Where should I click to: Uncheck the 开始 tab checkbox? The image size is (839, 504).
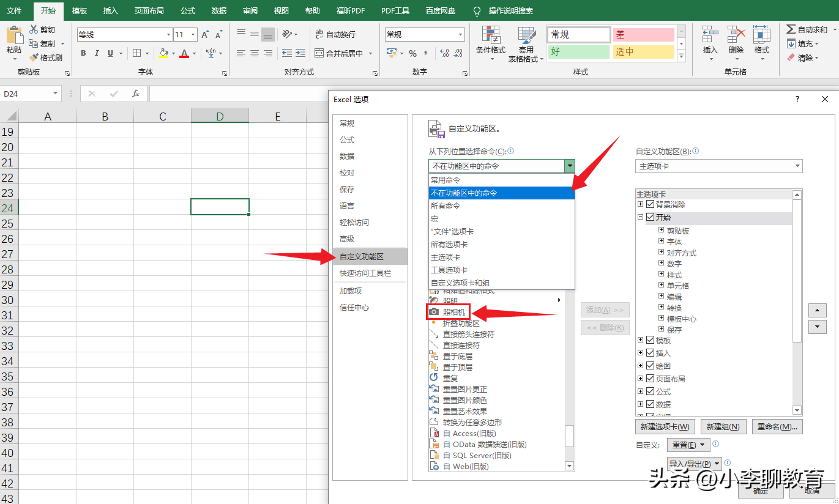651,217
